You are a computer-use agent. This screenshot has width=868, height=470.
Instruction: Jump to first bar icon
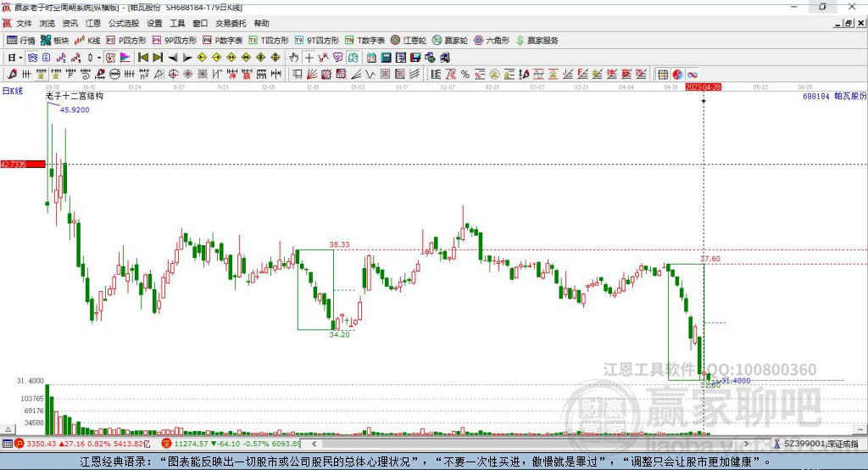(142, 58)
